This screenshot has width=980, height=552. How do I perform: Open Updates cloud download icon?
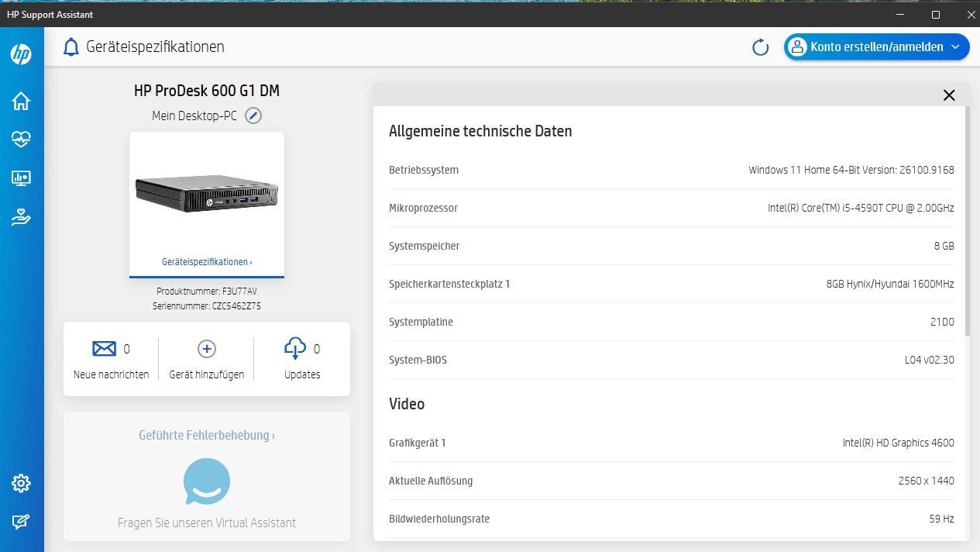(x=295, y=349)
